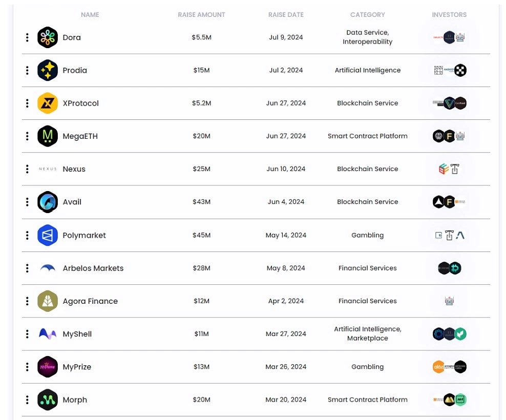Open the MegaETH project logo
Image resolution: width=506 pixels, height=420 pixels.
tap(47, 136)
